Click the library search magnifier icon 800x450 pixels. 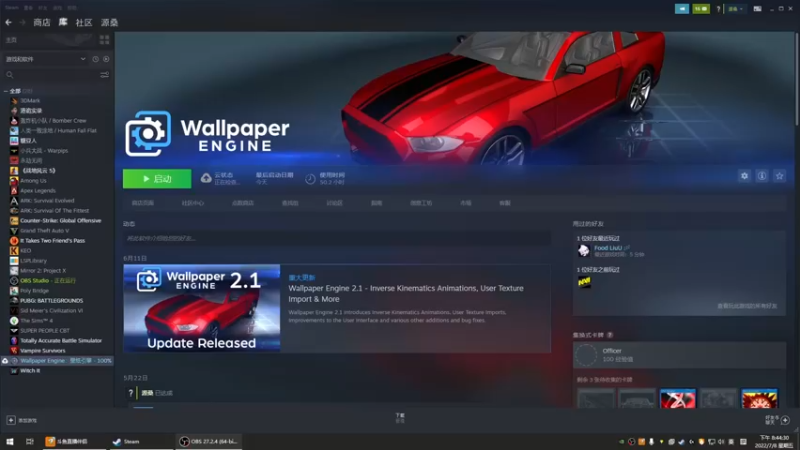10,75
